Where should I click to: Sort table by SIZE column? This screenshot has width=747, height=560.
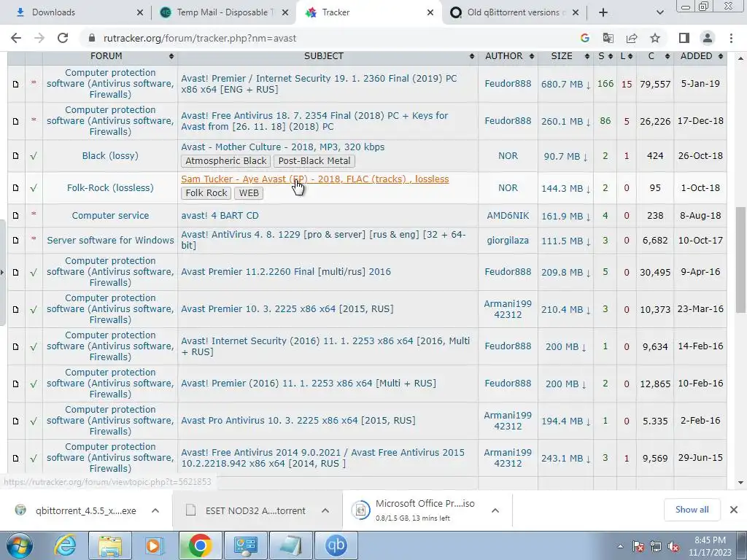pyautogui.click(x=565, y=56)
